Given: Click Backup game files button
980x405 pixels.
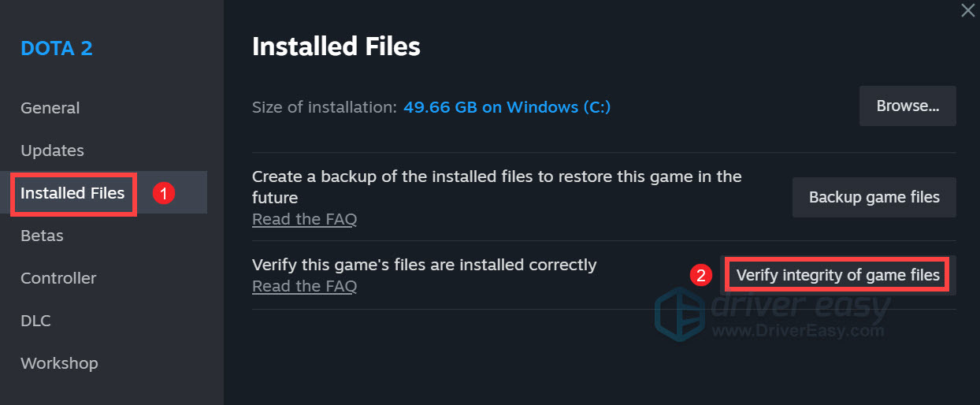Looking at the screenshot, I should pos(874,197).
